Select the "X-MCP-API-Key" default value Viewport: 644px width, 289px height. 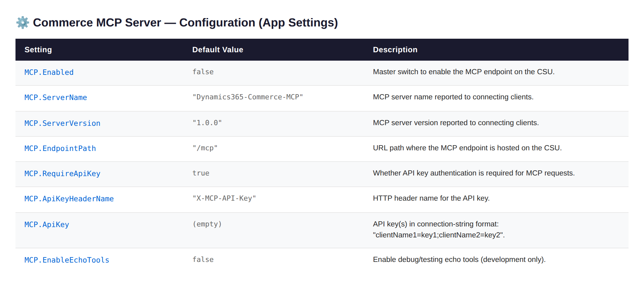coord(224,198)
